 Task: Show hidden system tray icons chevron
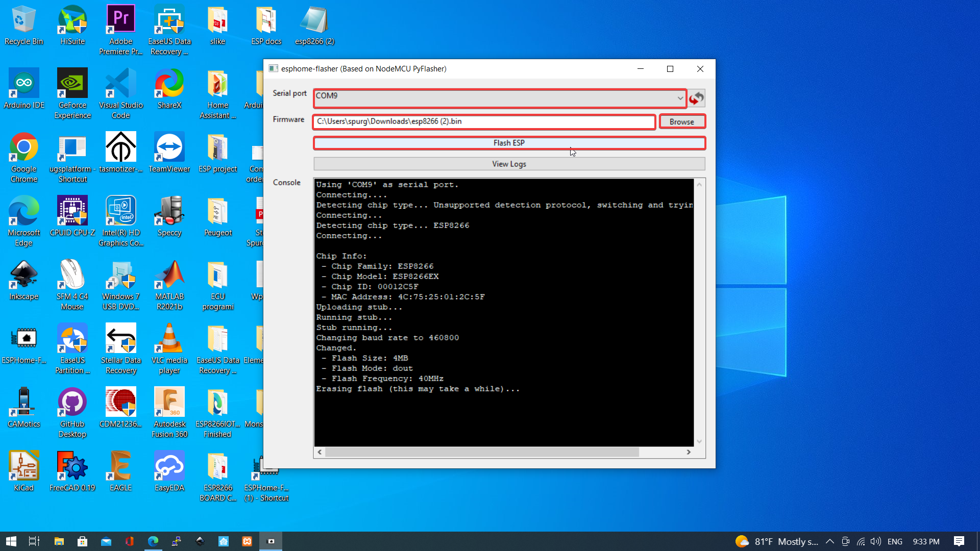829,541
